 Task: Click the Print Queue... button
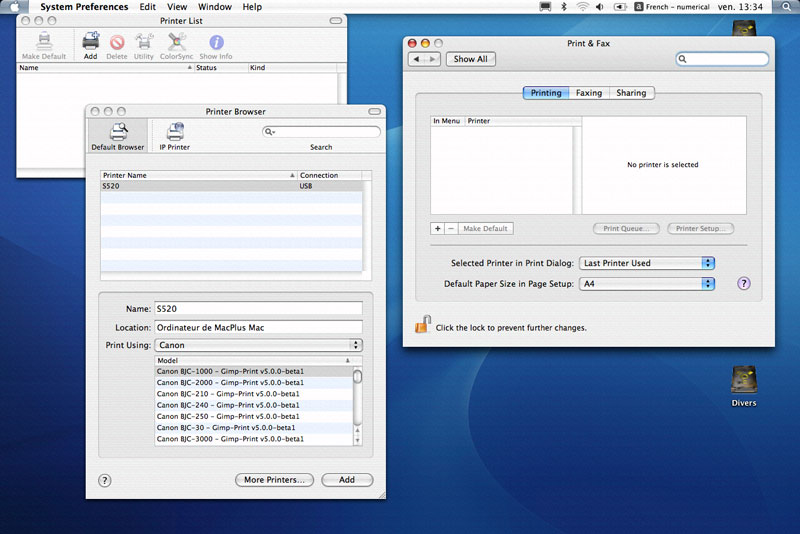(626, 228)
